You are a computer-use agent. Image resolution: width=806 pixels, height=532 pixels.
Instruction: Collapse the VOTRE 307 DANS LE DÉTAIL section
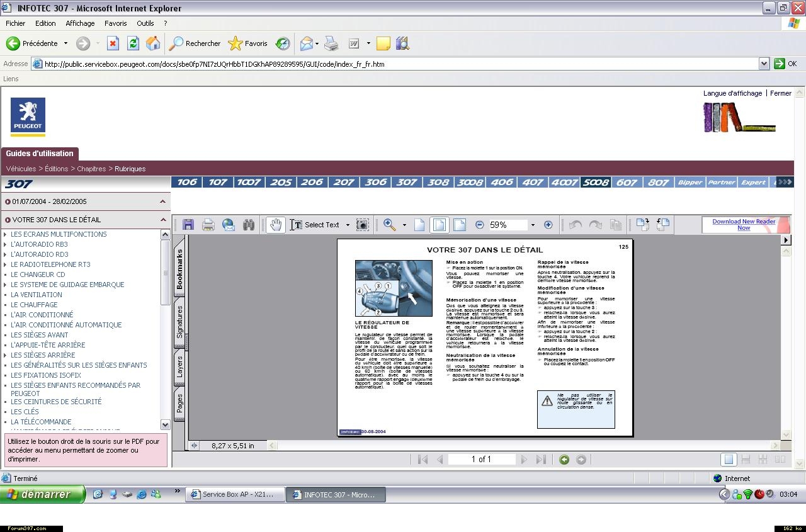pos(163,220)
